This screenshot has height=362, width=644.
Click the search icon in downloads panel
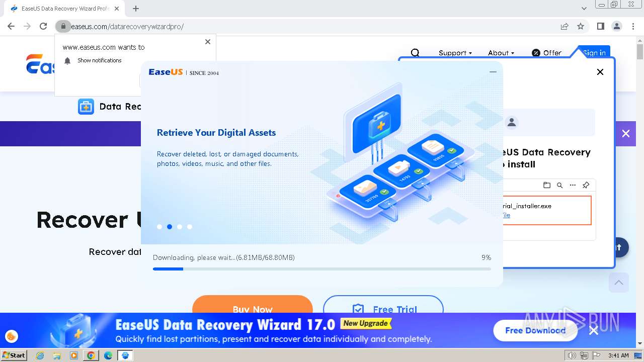coord(559,185)
